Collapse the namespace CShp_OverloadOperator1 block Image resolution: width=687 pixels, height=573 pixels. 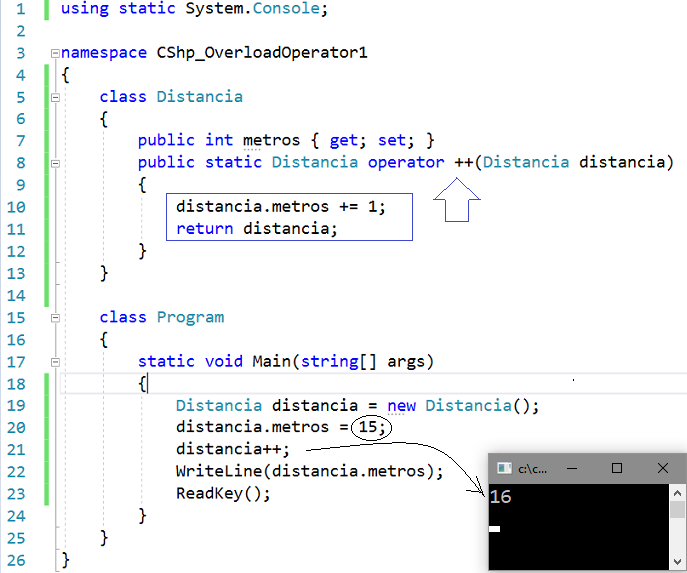coord(55,53)
